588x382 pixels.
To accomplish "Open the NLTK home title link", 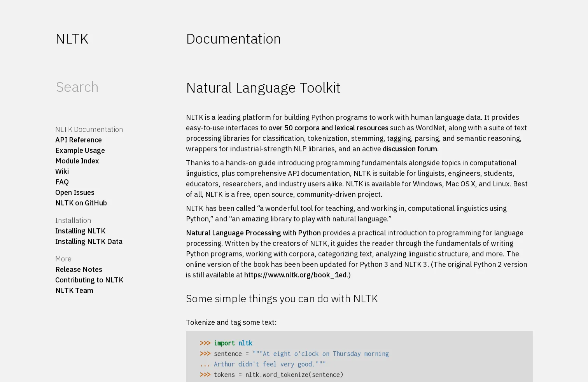I will coord(72,39).
